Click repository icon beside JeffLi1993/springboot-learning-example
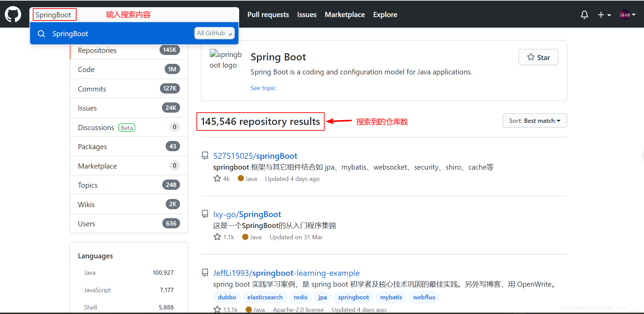This screenshot has width=644, height=314. click(205, 273)
